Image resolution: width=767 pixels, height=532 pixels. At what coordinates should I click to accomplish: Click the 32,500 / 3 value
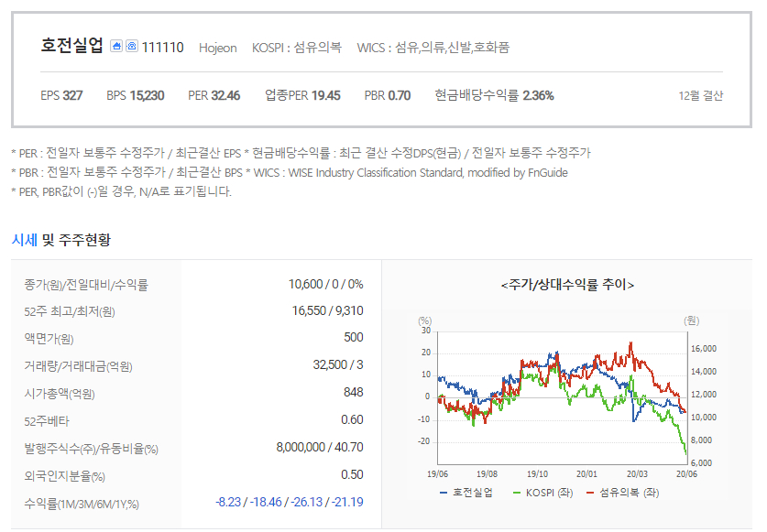pyautogui.click(x=338, y=364)
